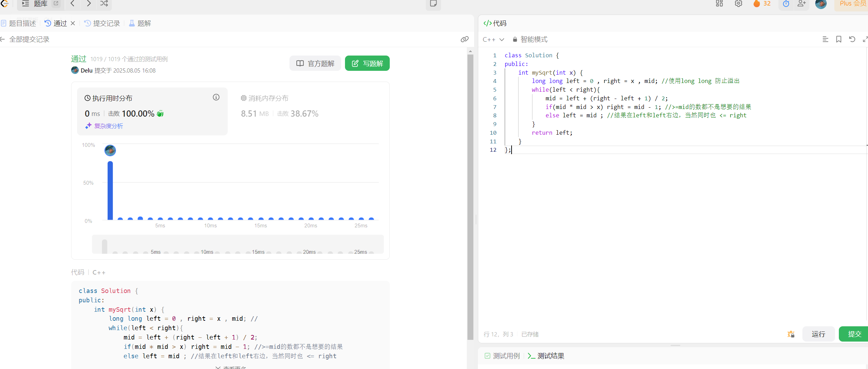
Task: Toggle 智能模式 lock setting
Action: 530,40
